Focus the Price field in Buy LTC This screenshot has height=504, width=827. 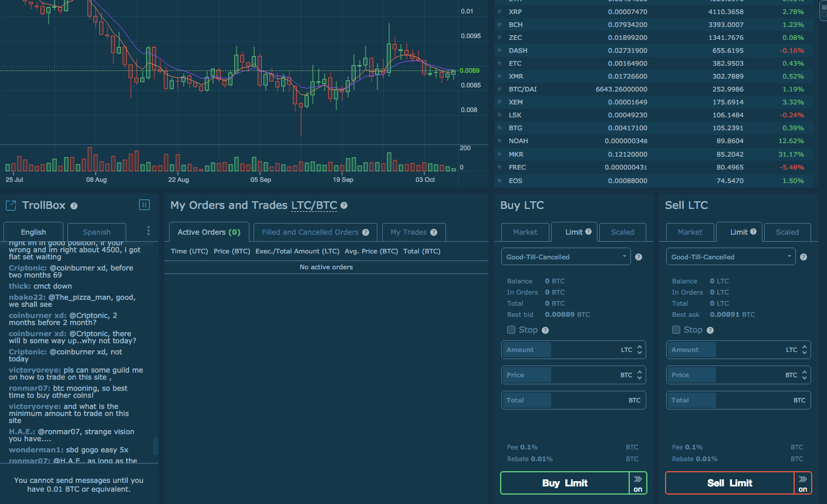(573, 375)
